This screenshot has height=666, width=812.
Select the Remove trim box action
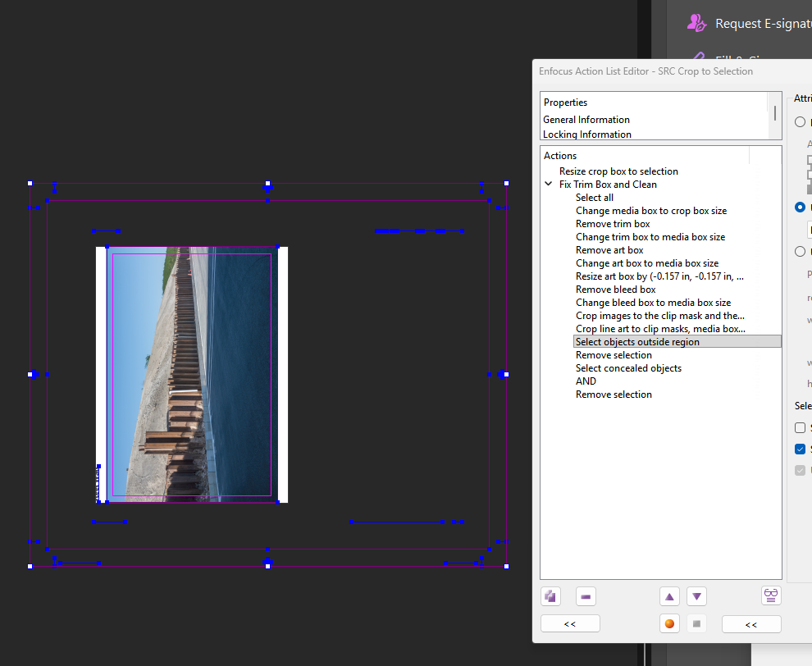613,224
